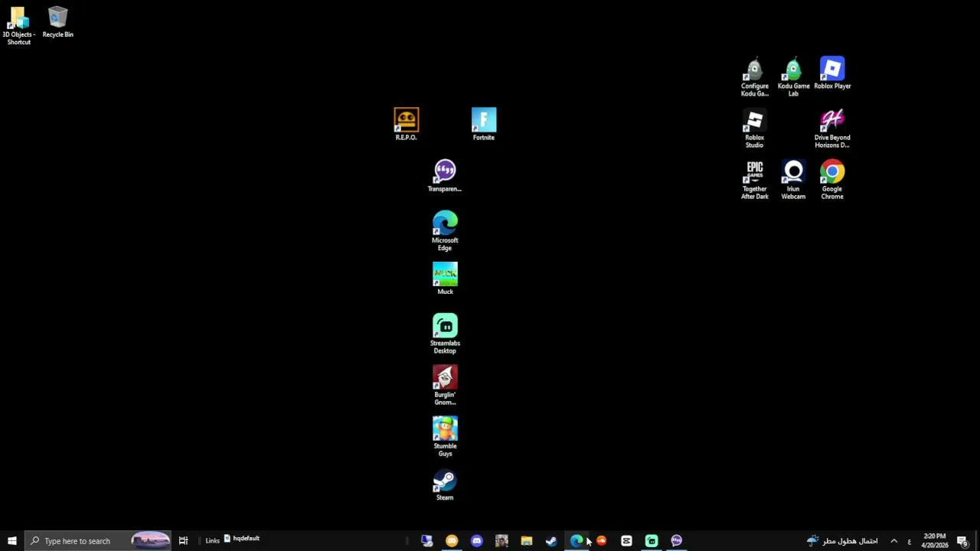This screenshot has width=980, height=551.
Task: Select the Roblox Studio desktop icon
Action: (x=754, y=128)
